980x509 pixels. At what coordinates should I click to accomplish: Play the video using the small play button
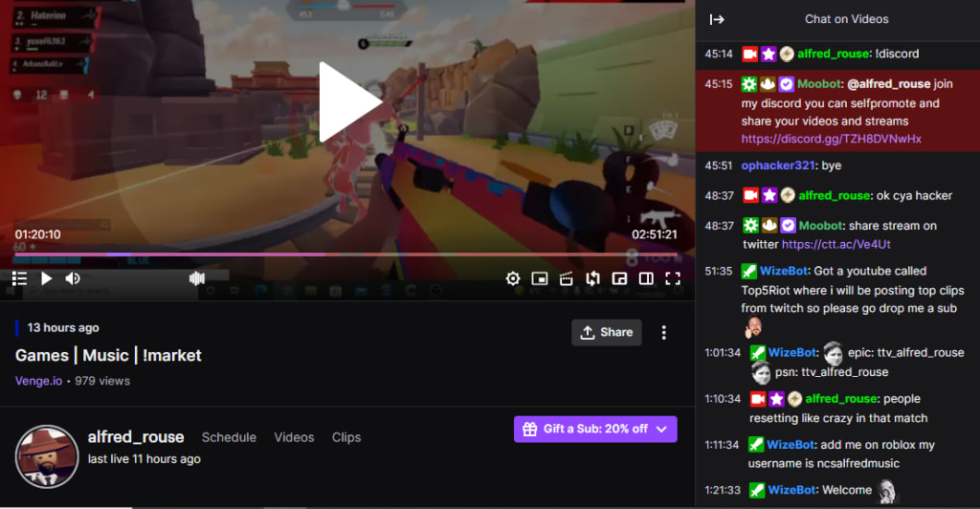point(46,278)
